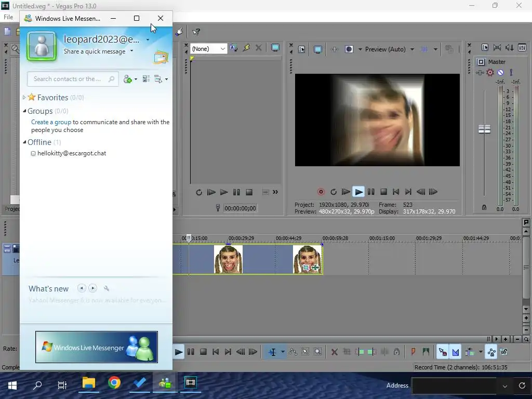The image size is (532, 399).
Task: Click Insert Marker icon
Action: point(413,352)
